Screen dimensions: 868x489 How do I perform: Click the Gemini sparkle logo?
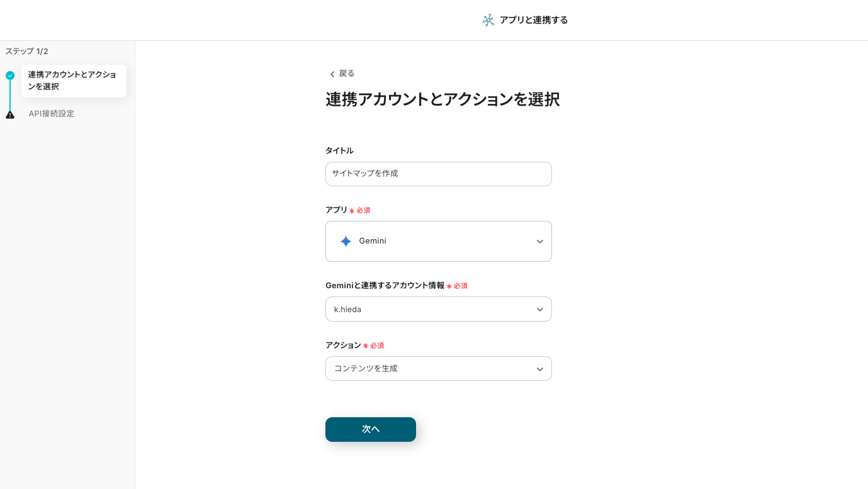pos(346,241)
